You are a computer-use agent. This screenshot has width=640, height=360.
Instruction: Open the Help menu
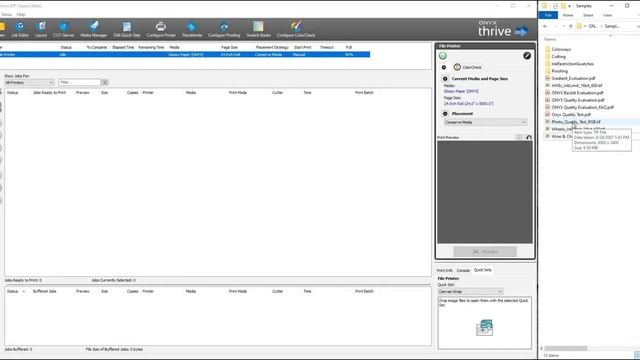[21, 14]
